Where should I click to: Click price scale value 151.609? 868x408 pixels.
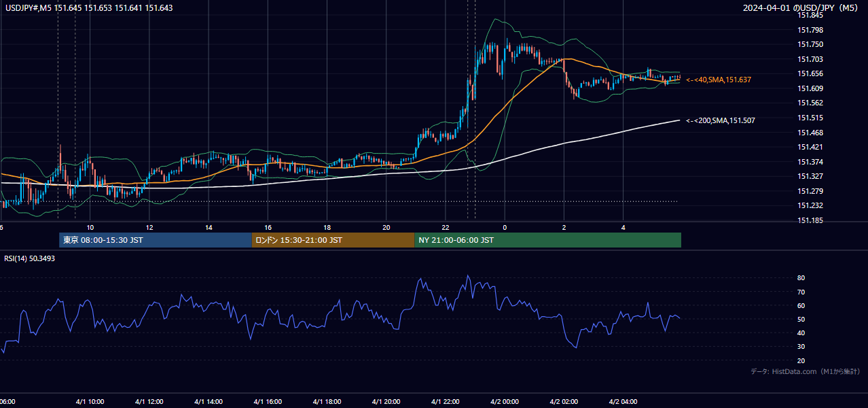tap(810, 88)
